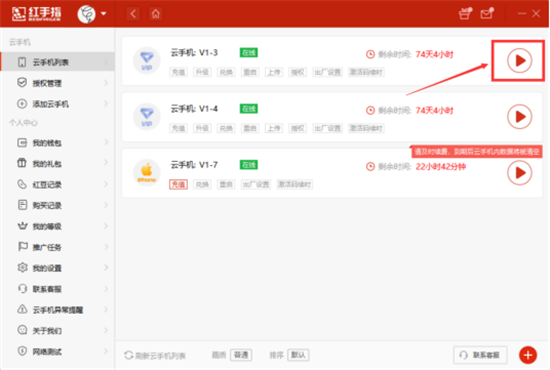550x370 pixels.
Task: Click 重启 for cloud phone V1-3
Action: [250, 72]
